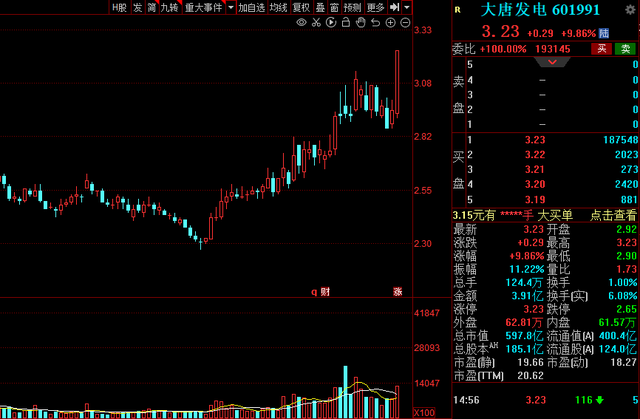The image size is (640, 419).
Task: Click the 窗 window button
Action: 334,7
